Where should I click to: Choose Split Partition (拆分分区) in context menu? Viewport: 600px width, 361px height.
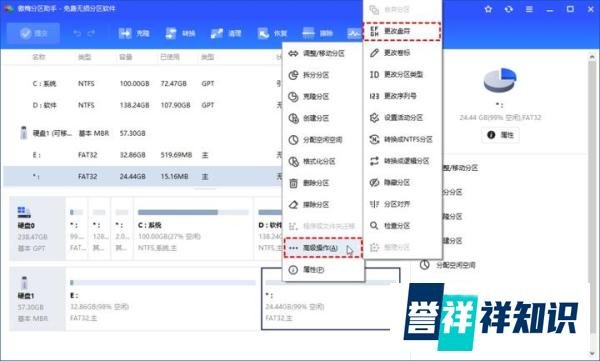tap(323, 75)
